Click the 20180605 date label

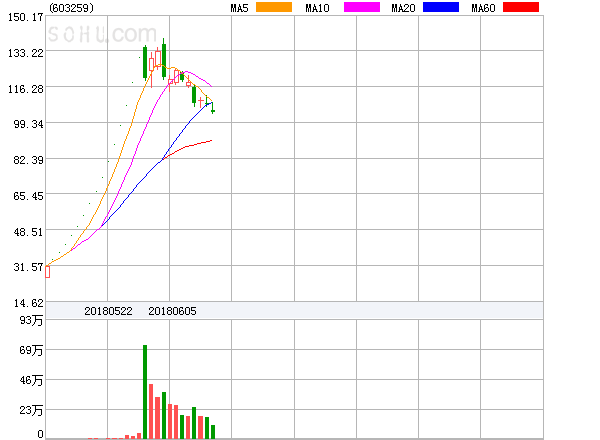172,311
